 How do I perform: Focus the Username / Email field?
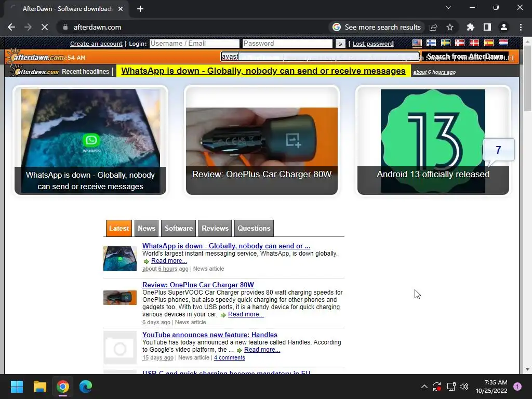(194, 44)
